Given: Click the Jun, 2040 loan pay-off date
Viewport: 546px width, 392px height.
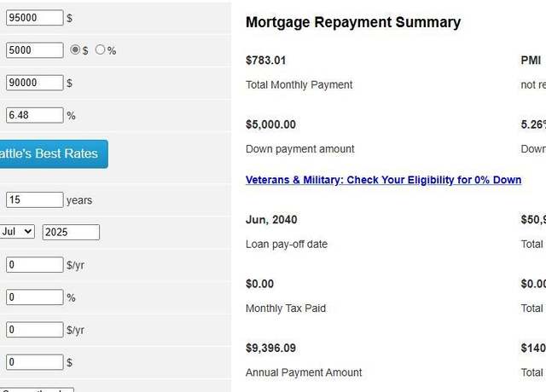Looking at the screenshot, I should [x=271, y=220].
